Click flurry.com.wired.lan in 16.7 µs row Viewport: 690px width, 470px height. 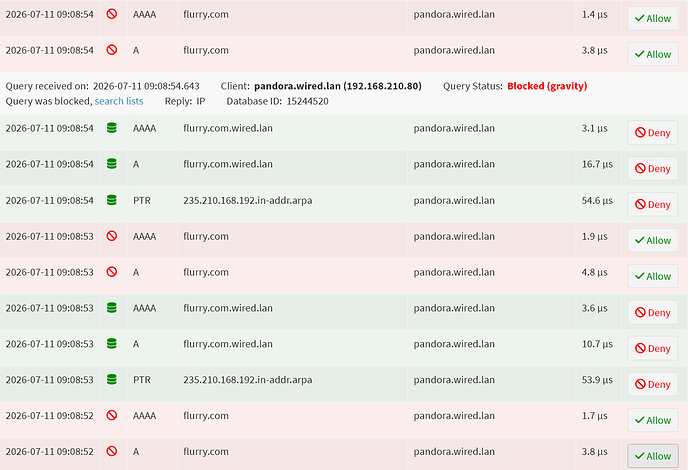coord(228,164)
